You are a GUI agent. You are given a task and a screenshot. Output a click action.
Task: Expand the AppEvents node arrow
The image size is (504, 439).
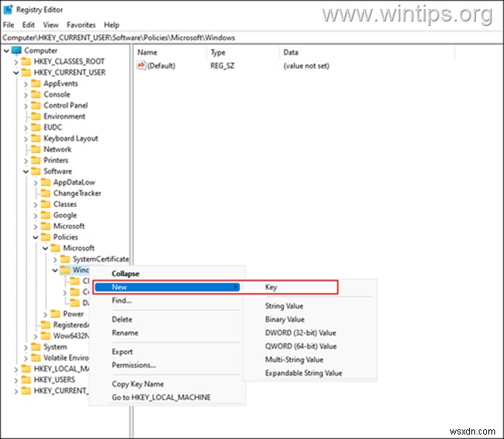point(26,84)
